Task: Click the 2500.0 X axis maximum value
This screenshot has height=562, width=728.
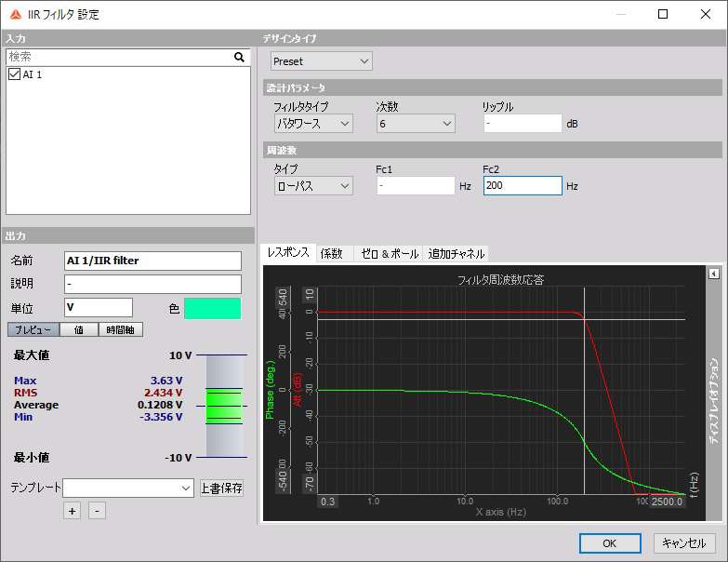Action: pos(667,502)
